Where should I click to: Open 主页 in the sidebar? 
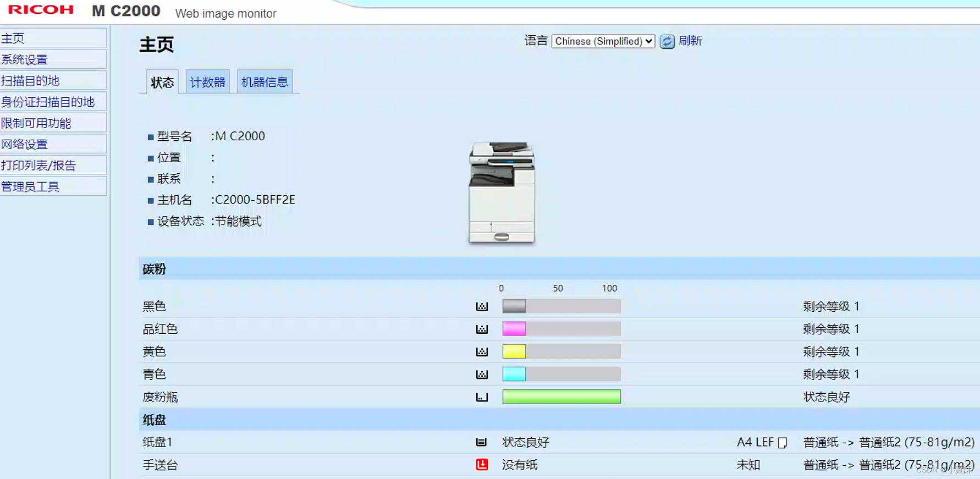tap(53, 38)
